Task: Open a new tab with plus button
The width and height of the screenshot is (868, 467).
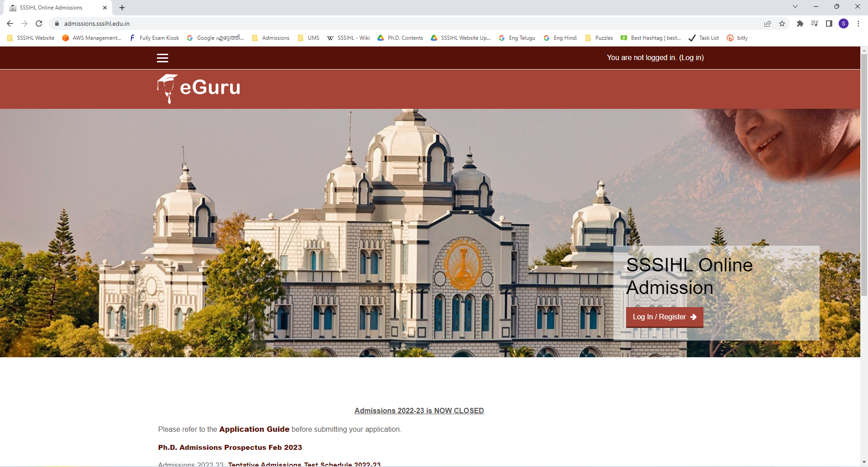Action: [122, 8]
